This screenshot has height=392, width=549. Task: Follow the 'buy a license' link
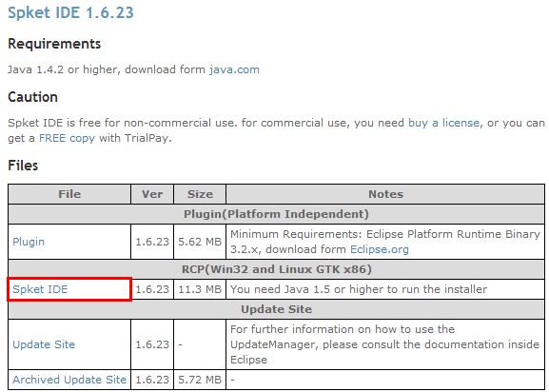(x=443, y=123)
